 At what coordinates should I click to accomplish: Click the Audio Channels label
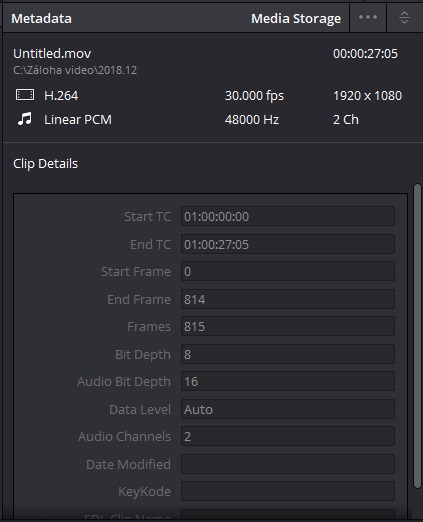point(124,436)
